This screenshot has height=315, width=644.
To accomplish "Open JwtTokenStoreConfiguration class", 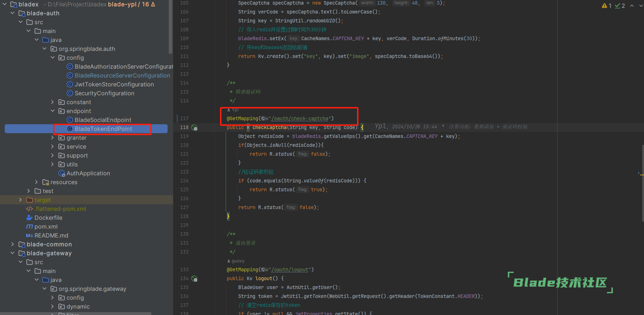I will click(114, 84).
